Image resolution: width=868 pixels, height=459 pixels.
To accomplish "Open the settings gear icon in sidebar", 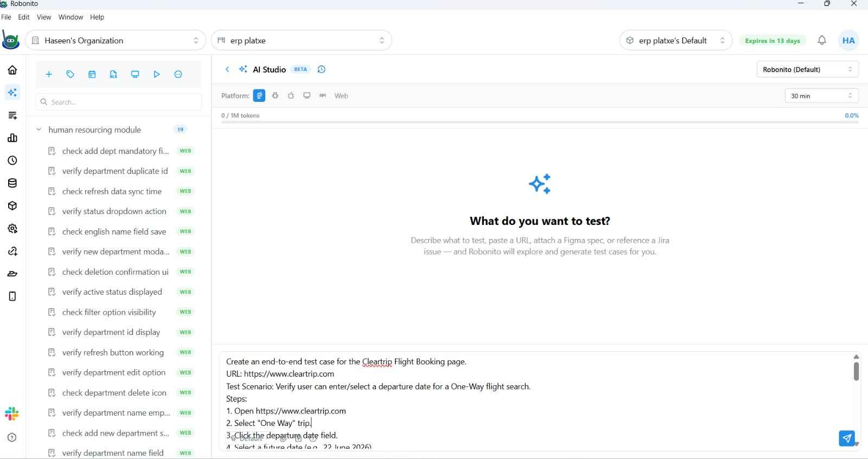I will pyautogui.click(x=12, y=229).
